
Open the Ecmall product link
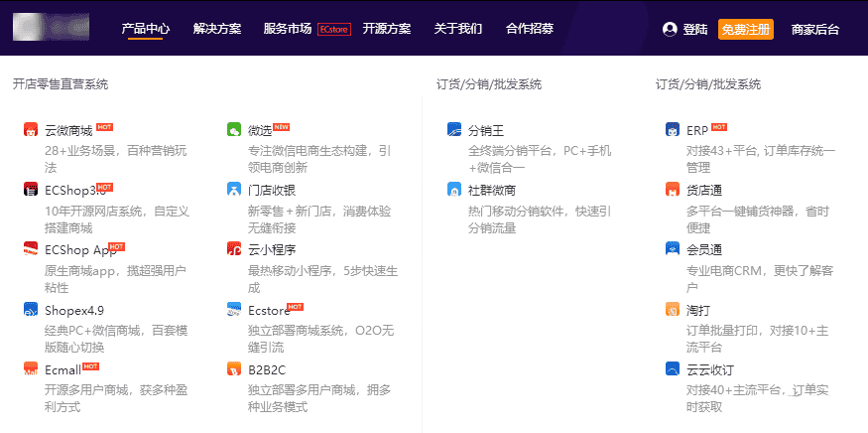coord(62,369)
